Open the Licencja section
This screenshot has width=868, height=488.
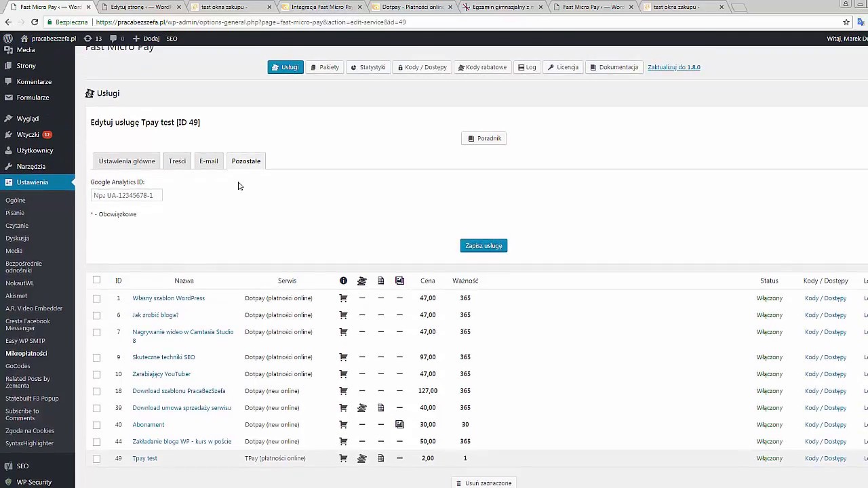[x=563, y=67]
